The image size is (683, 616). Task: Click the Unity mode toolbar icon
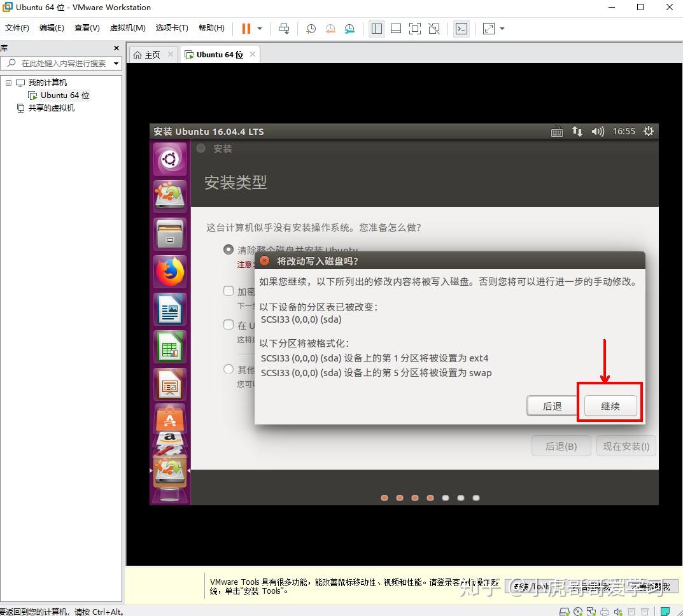(x=434, y=29)
